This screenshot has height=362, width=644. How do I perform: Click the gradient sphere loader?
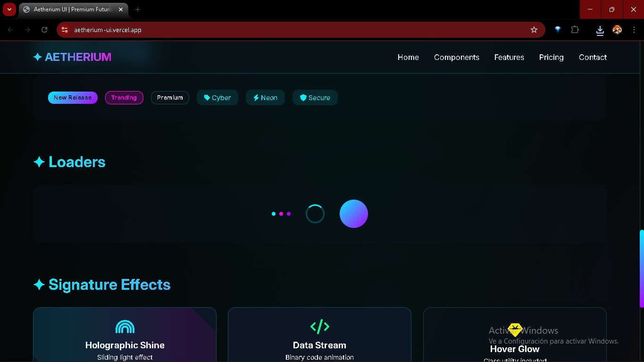pos(354,214)
